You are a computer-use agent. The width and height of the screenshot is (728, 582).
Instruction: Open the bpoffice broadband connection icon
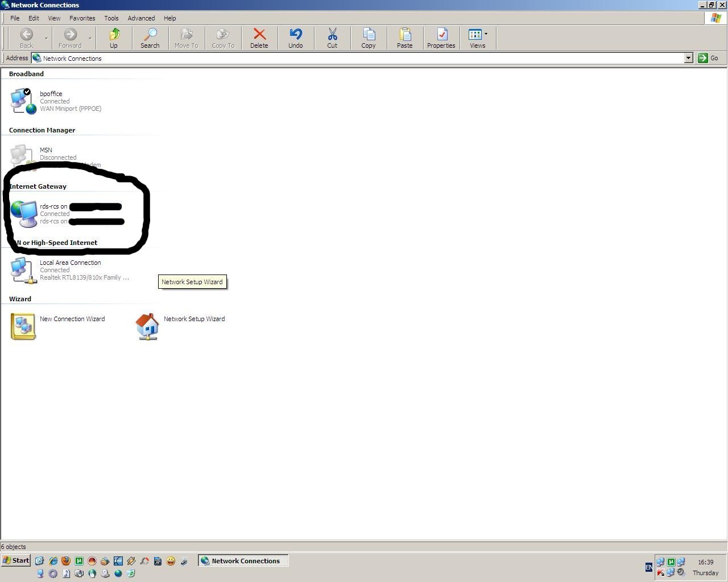click(x=23, y=101)
